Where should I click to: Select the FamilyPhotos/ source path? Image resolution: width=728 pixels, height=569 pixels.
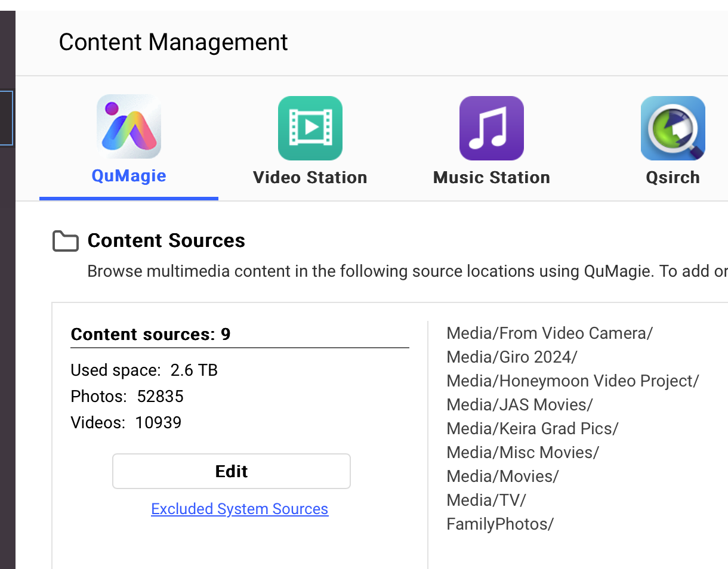[500, 524]
